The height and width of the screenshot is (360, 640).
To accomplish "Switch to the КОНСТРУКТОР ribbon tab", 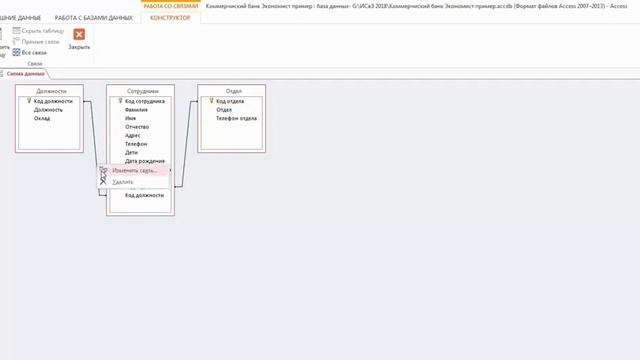I will [170, 18].
